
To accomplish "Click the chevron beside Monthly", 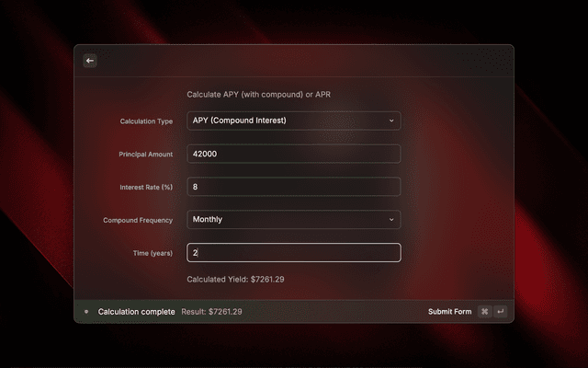I will [x=390, y=220].
